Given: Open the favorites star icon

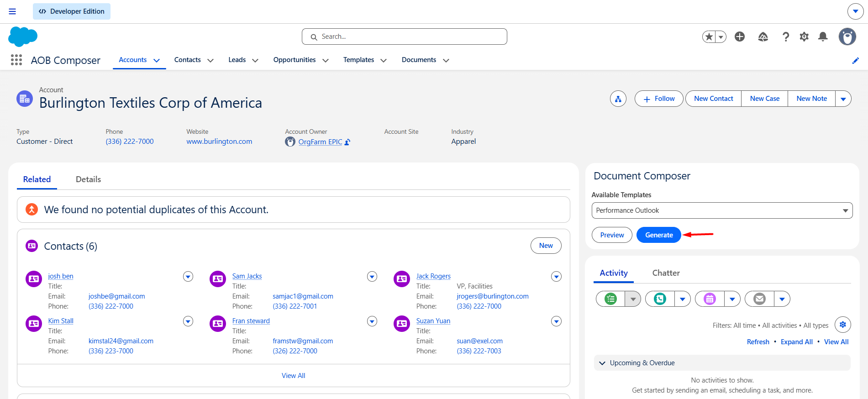Looking at the screenshot, I should [709, 37].
